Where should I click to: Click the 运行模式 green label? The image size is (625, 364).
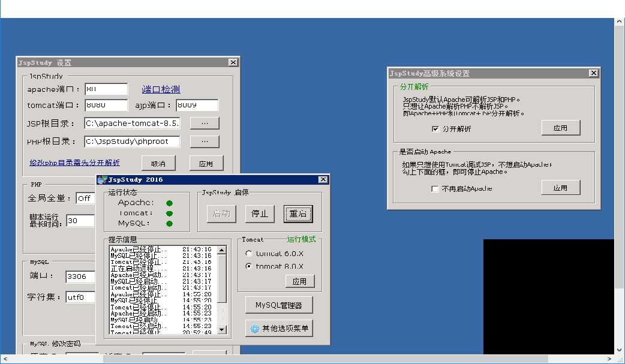pos(301,239)
